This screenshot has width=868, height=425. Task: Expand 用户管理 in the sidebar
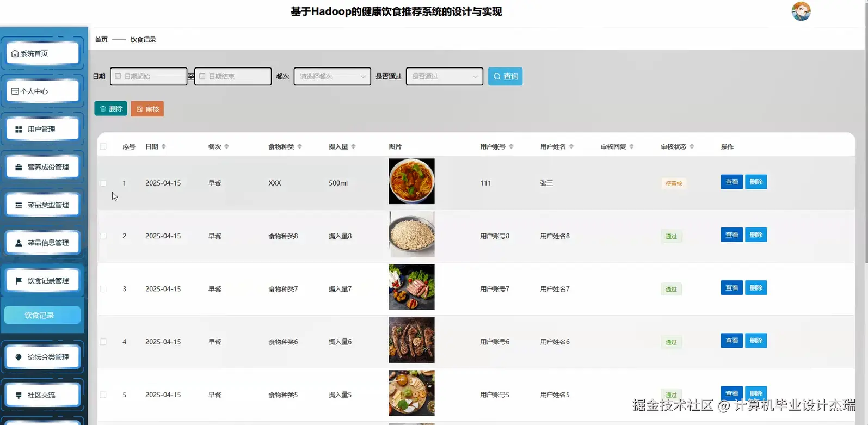coord(42,129)
